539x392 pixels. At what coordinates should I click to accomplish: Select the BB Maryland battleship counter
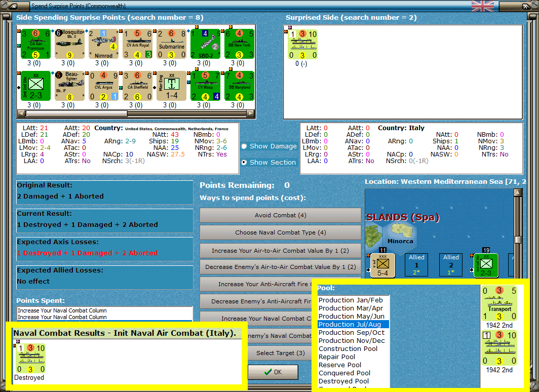240,86
